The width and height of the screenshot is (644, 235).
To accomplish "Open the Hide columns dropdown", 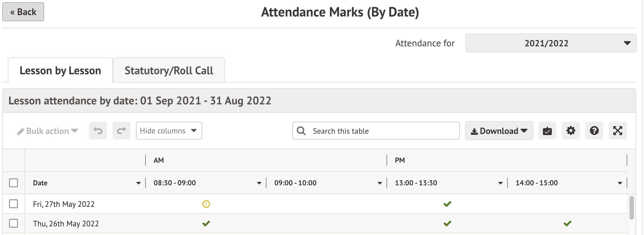I will (x=169, y=131).
